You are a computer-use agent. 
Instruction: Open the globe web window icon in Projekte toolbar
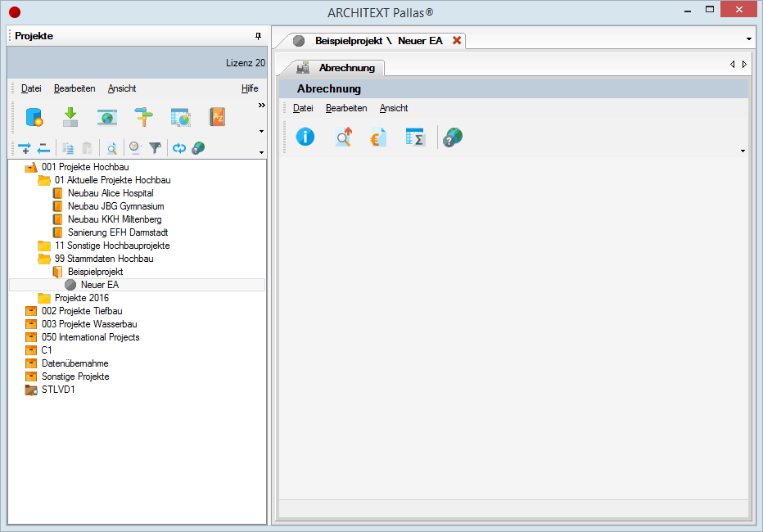107,117
